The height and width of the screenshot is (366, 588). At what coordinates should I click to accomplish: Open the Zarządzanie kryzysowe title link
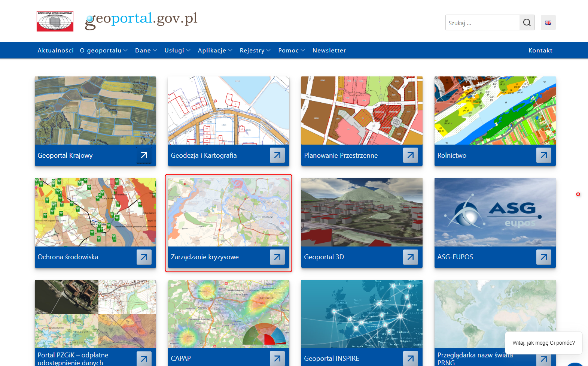[205, 257]
